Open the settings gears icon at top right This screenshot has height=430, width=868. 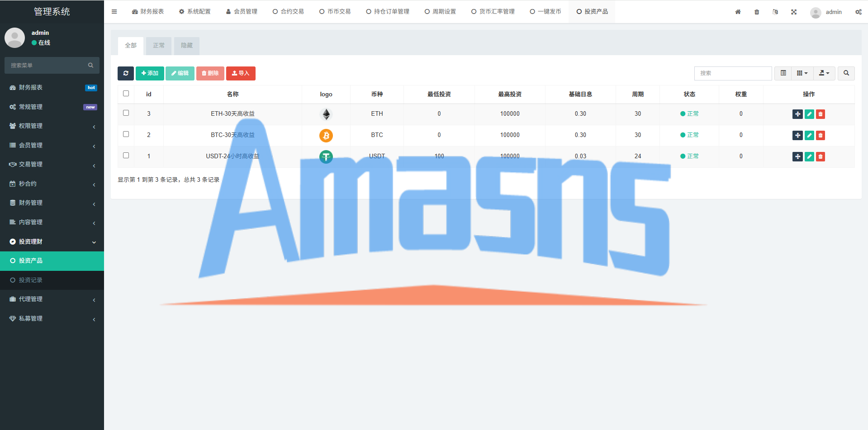click(x=858, y=12)
